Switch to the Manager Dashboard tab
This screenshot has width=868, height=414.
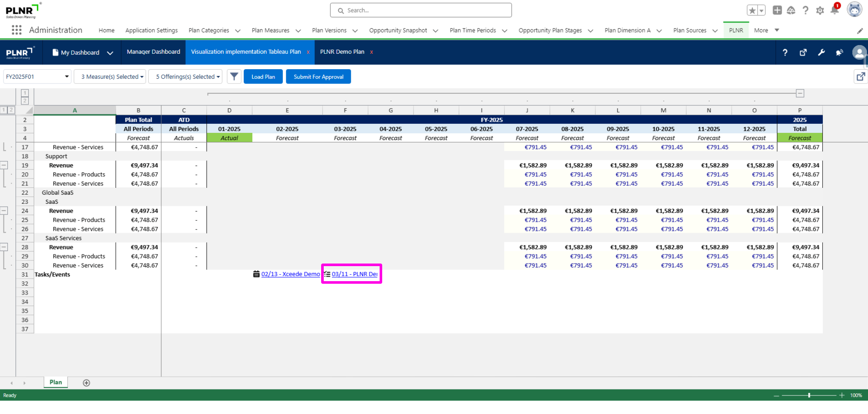[x=153, y=52]
